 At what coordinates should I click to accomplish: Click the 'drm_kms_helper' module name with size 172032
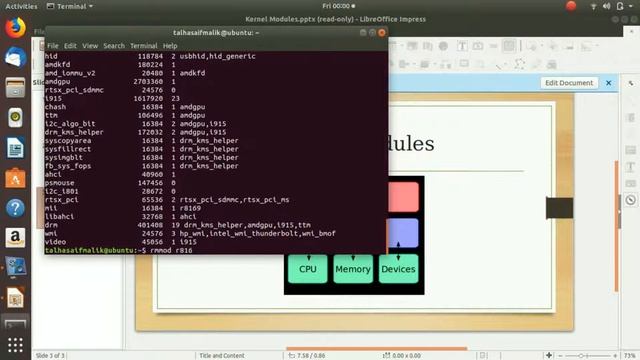pos(74,132)
